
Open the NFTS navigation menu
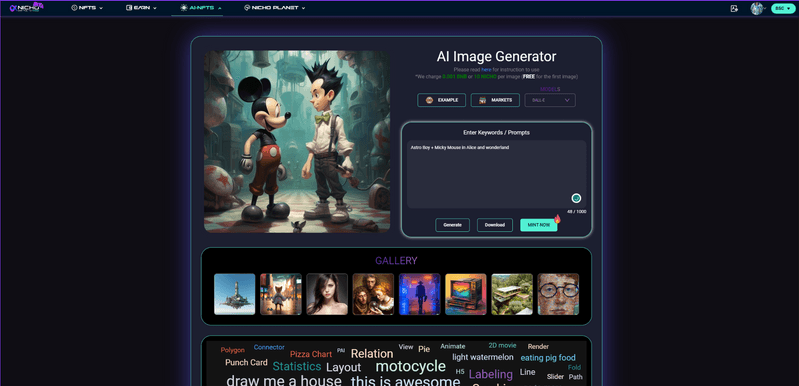coord(87,8)
